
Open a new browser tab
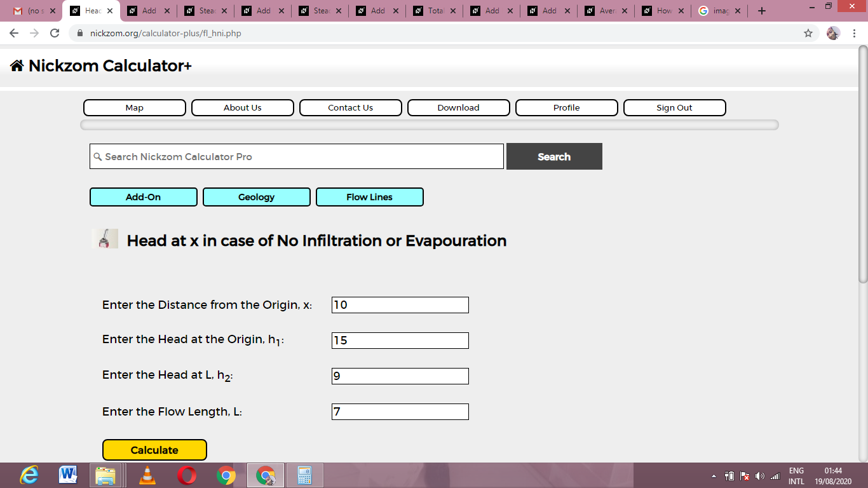coord(762,11)
